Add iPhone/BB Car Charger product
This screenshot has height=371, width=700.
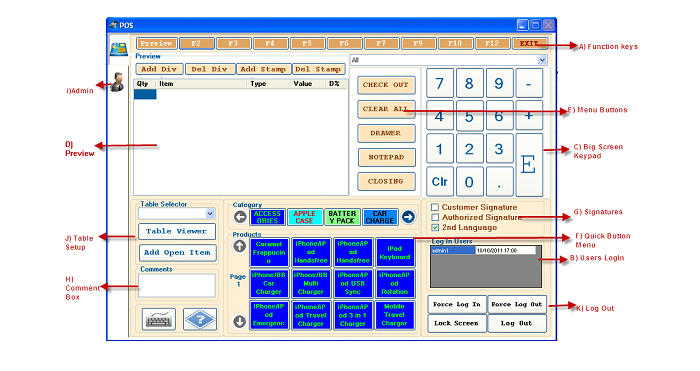click(269, 283)
